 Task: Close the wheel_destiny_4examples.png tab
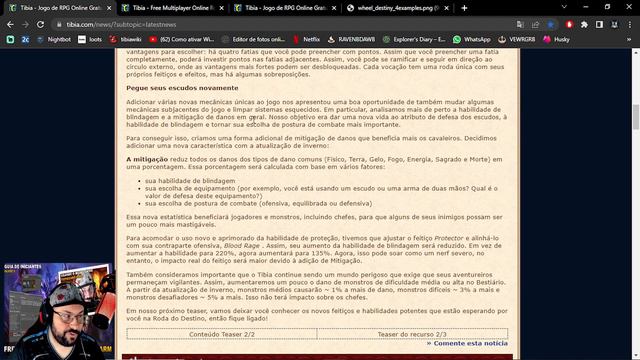pyautogui.click(x=447, y=8)
